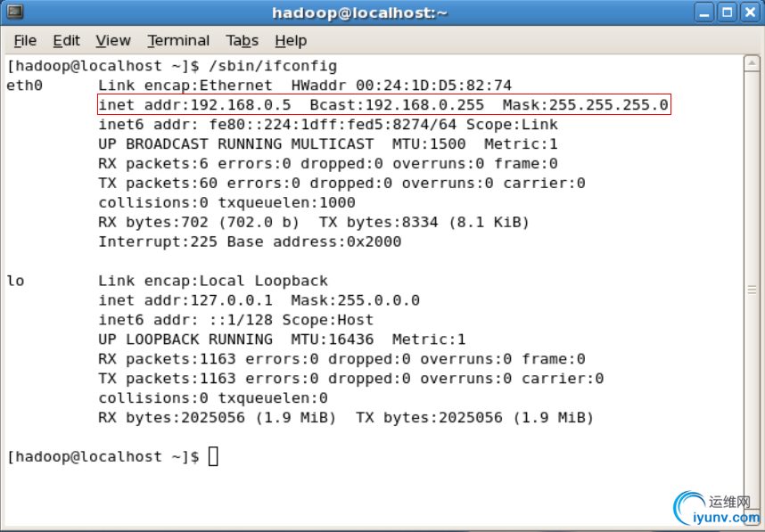Open the Terminal menu
The height and width of the screenshot is (532, 765).
click(178, 40)
